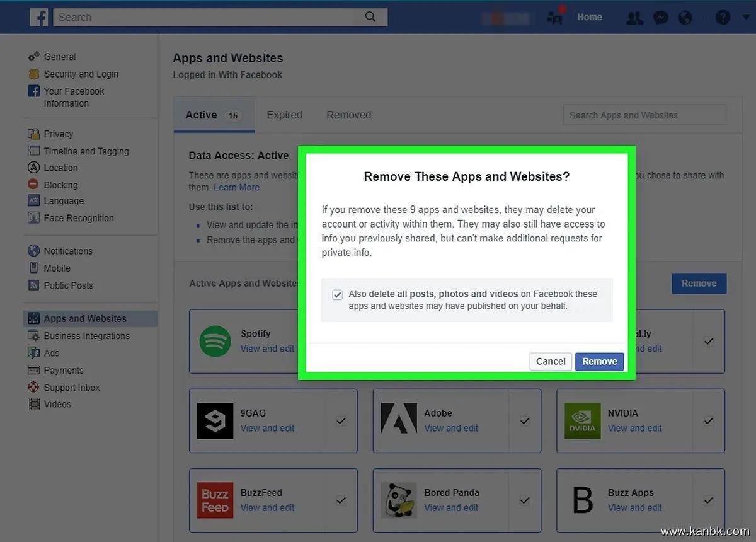This screenshot has width=756, height=542.
Task: Uncheck delete all posts checkbox
Action: [x=338, y=294]
